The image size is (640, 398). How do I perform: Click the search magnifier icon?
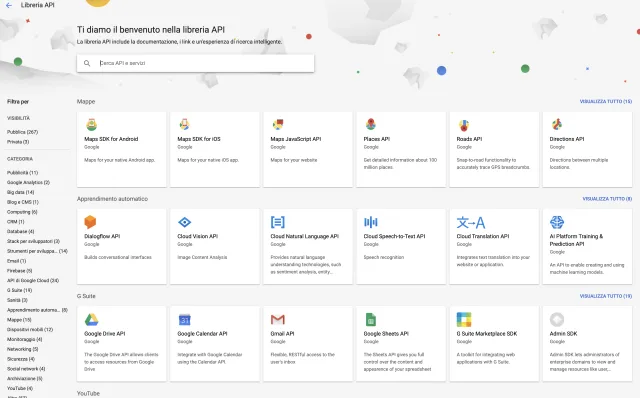[x=87, y=63]
